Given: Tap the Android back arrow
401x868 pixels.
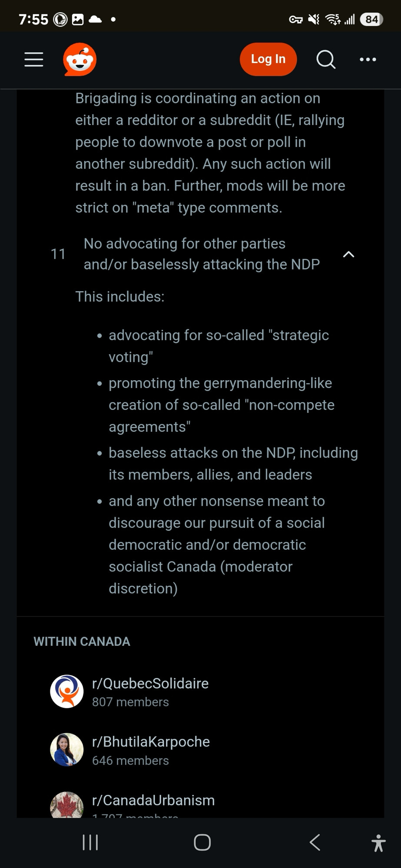Looking at the screenshot, I should click(315, 842).
